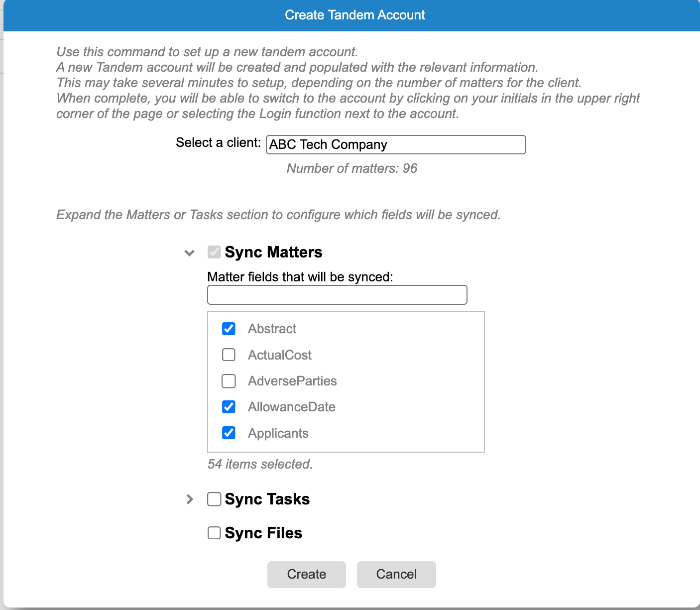Screen dimensions: 700x610
Task: Enable the Sync Files checkbox
Action: [214, 533]
